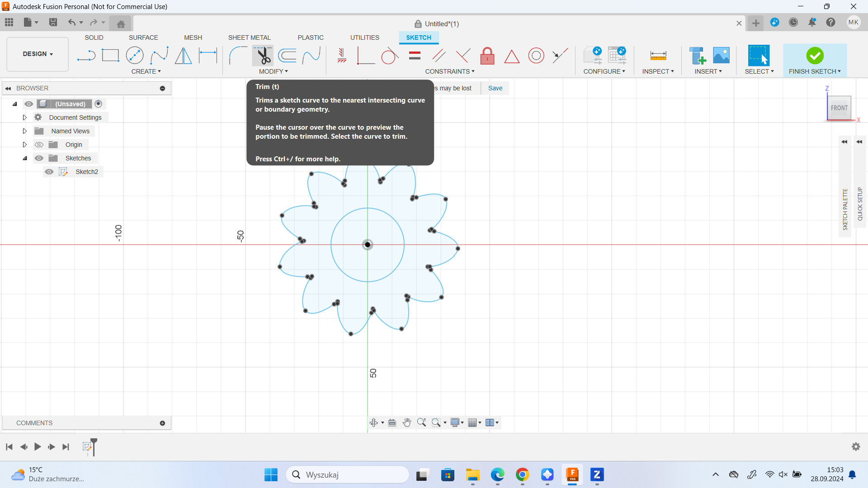Click the Windows Start button
Image resolution: width=868 pixels, height=488 pixels.
tap(271, 475)
